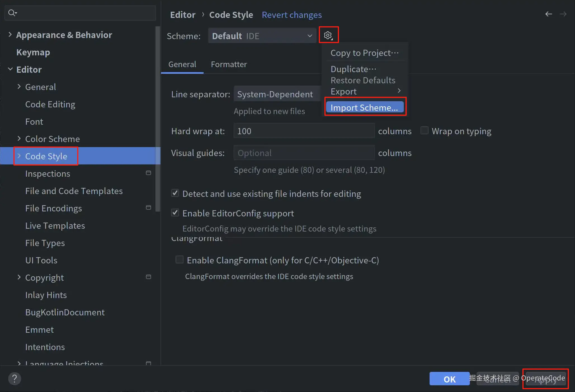Click the back navigation arrow
This screenshot has height=392, width=575.
point(548,14)
